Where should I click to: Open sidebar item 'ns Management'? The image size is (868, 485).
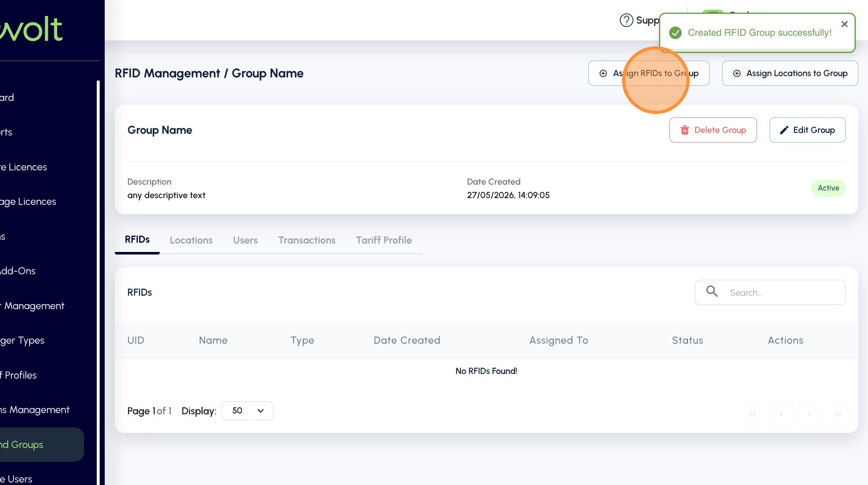(34, 410)
